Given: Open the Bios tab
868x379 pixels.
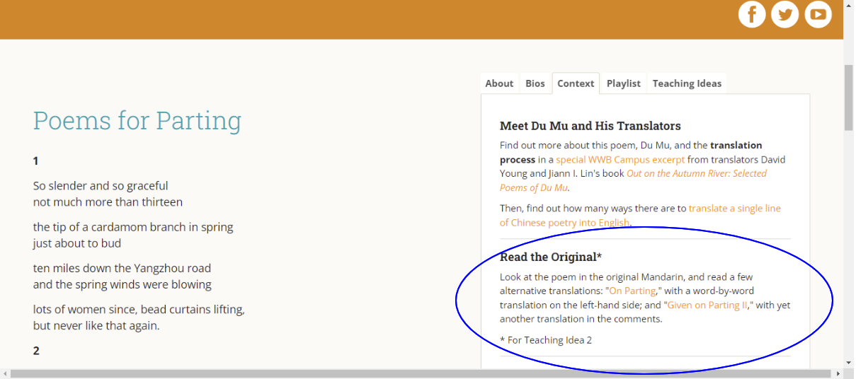Looking at the screenshot, I should coord(535,83).
